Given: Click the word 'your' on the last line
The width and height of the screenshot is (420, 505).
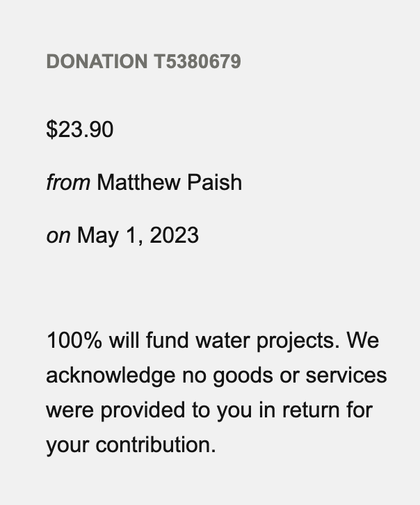Looking at the screenshot, I should (67, 446).
